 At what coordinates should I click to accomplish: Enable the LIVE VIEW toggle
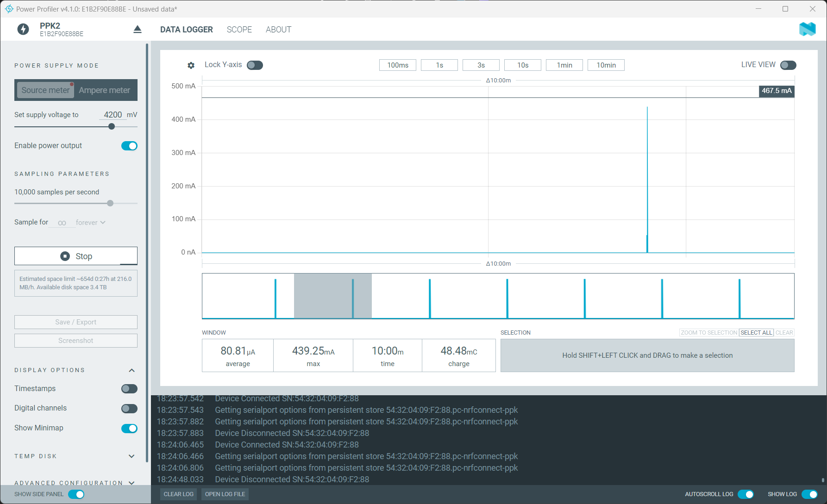[788, 65]
